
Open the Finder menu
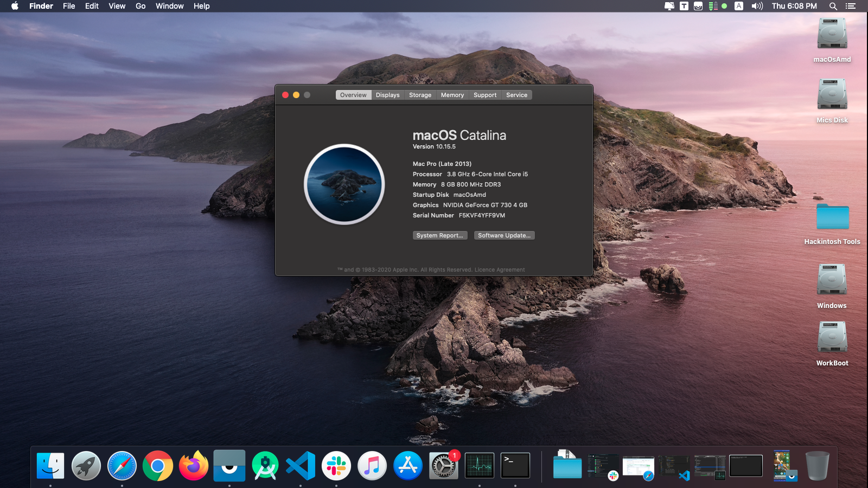(x=41, y=6)
